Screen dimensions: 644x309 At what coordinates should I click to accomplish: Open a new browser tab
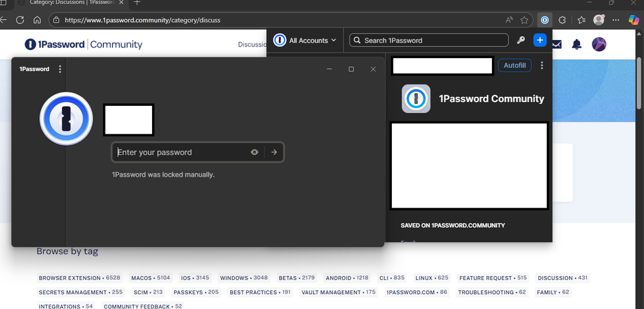click(137, 3)
